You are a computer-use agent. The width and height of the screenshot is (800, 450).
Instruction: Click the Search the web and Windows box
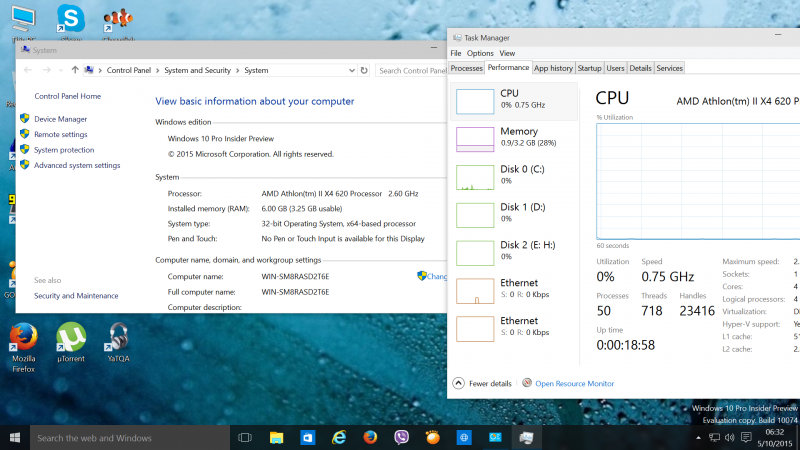point(129,438)
